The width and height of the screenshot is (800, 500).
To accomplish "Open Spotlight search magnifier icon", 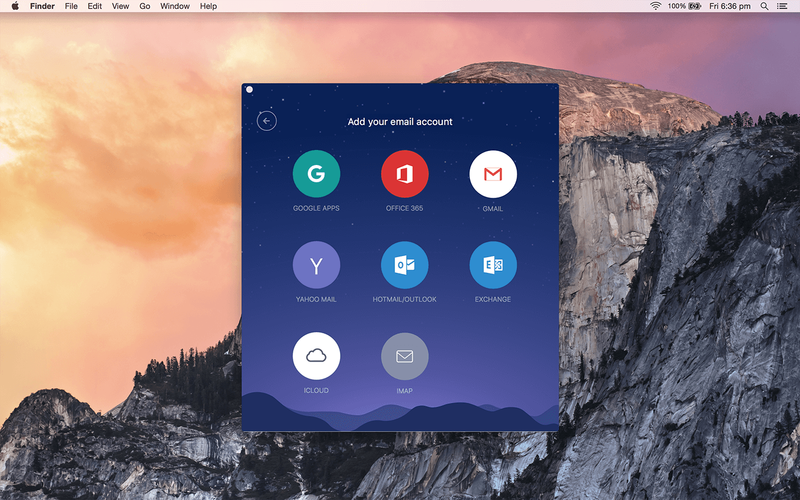I will point(764,6).
